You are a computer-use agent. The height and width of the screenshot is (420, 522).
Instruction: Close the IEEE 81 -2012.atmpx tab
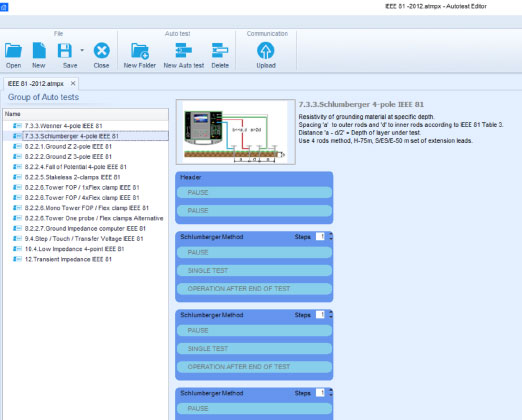[x=73, y=83]
